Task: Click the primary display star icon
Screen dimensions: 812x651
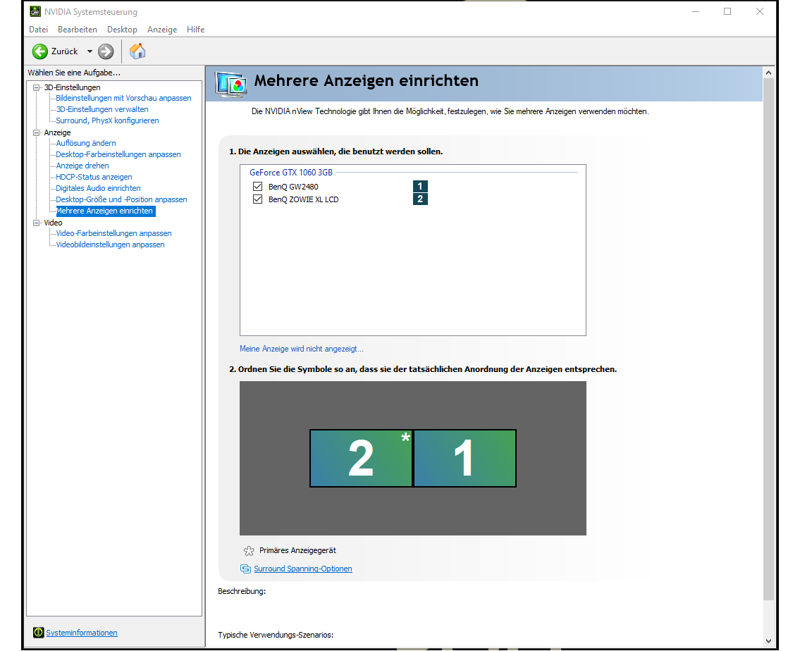Action: (x=249, y=551)
